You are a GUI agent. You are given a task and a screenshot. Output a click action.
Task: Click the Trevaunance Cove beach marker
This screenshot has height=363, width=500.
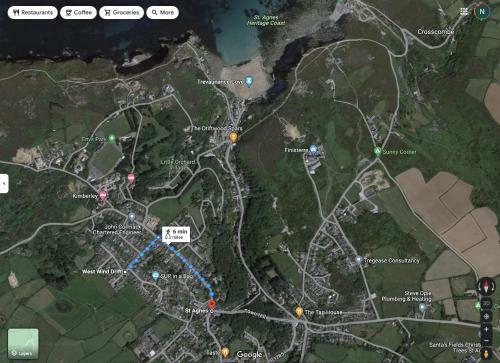pos(249,81)
